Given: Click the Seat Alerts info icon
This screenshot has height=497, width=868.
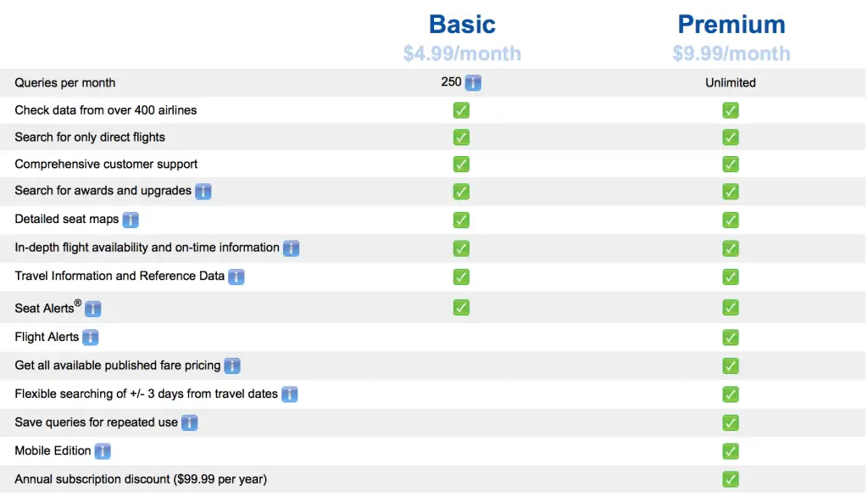Looking at the screenshot, I should [93, 309].
